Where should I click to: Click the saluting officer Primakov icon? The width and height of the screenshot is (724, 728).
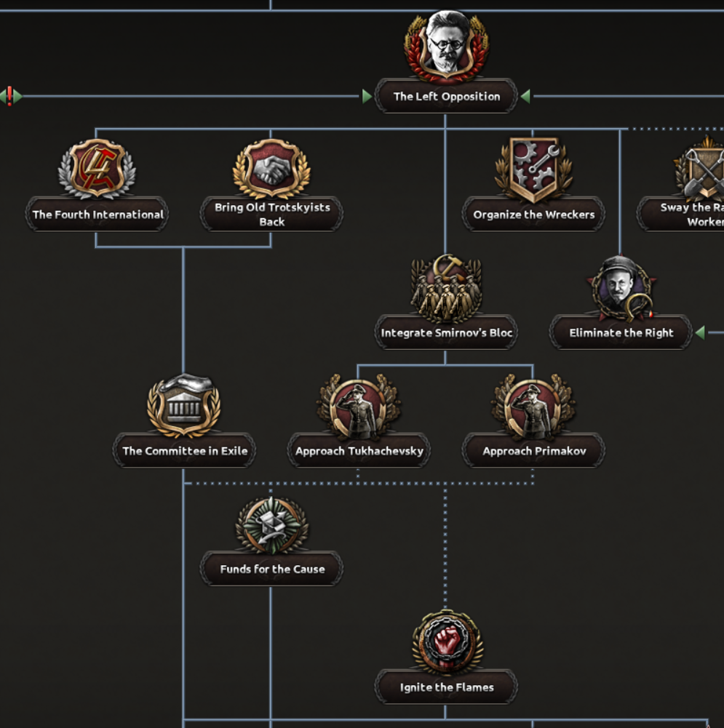click(x=533, y=407)
